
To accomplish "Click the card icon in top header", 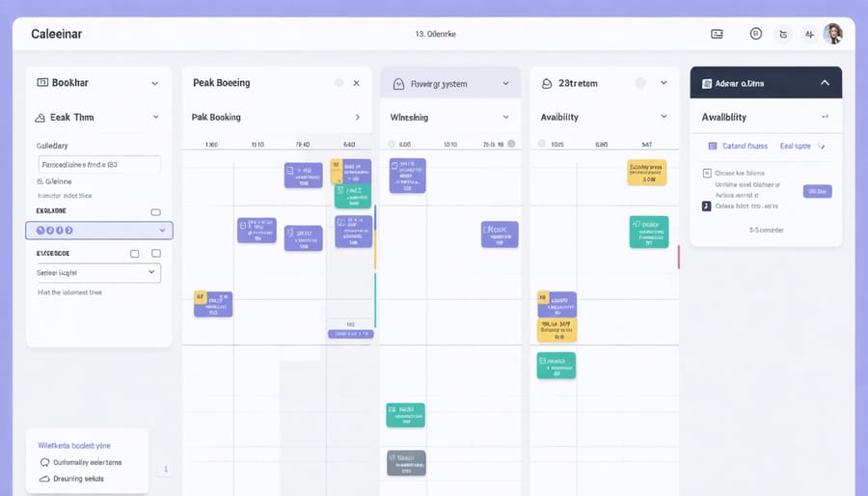I will click(717, 34).
